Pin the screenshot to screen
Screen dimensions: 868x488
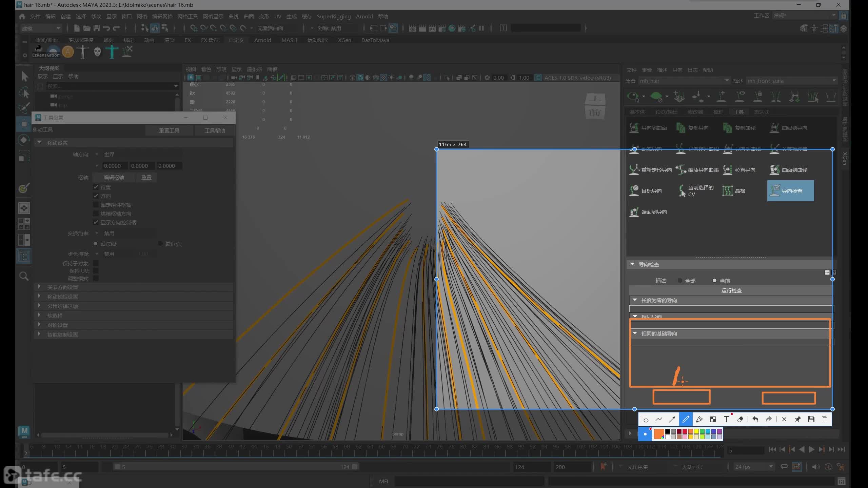click(797, 420)
